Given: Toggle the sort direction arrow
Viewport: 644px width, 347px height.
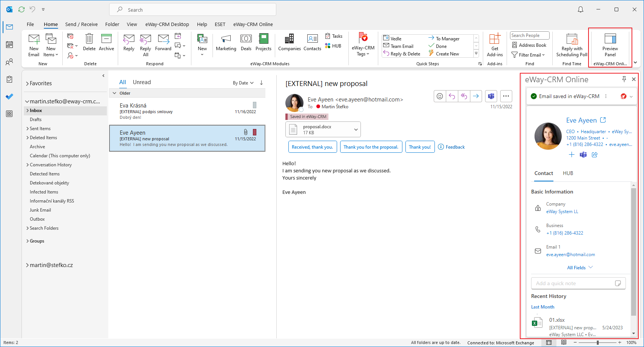Looking at the screenshot, I should point(261,83).
